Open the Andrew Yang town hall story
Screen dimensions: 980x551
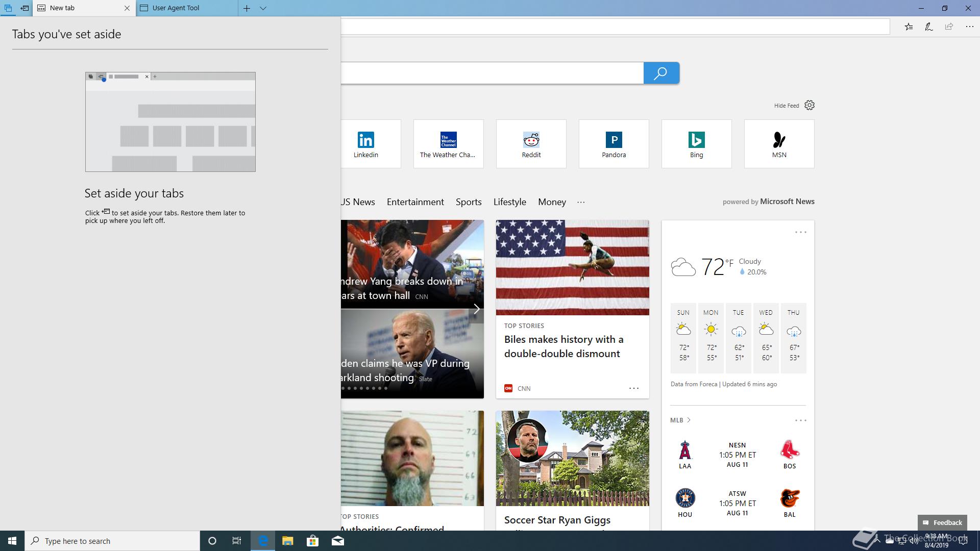pos(412,264)
